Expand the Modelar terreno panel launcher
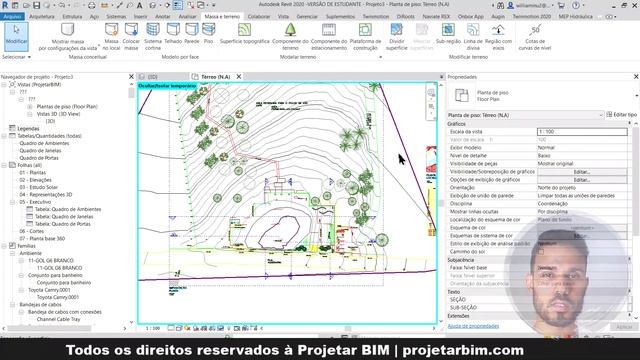 (380, 57)
